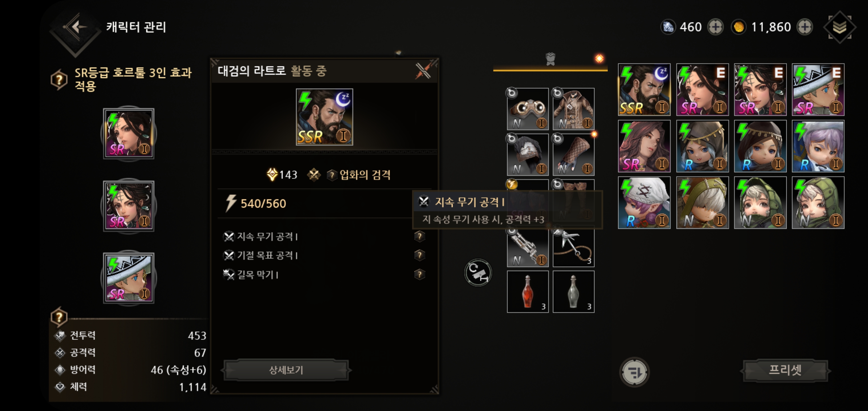This screenshot has height=411, width=868.
Task: Toggle the SSR sleeping character in roster
Action: point(644,90)
